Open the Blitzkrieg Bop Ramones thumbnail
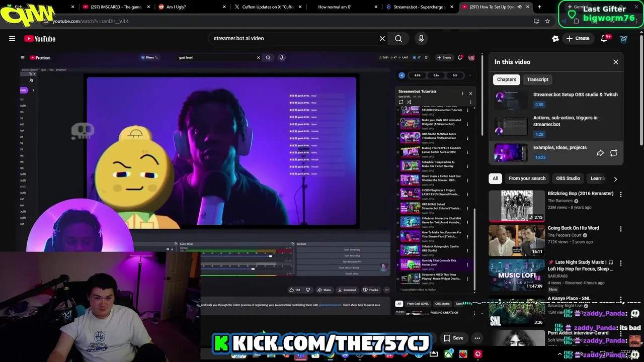The image size is (644, 362). pyautogui.click(x=517, y=206)
